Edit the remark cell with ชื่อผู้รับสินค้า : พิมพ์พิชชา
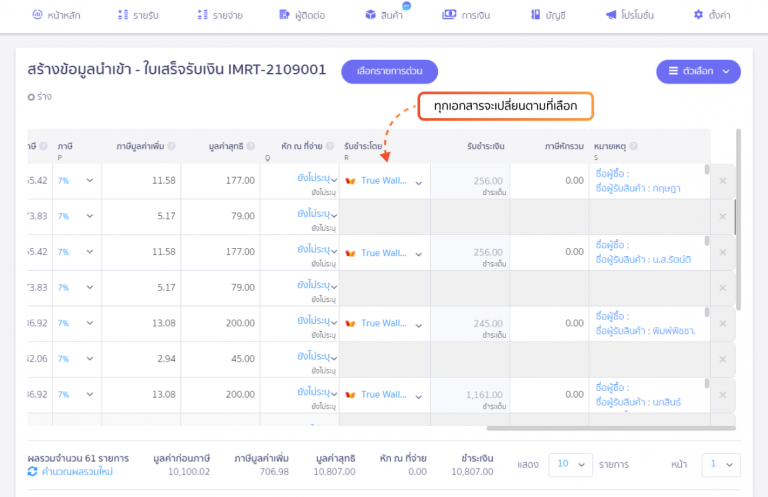This screenshot has height=497, width=768. pos(648,324)
